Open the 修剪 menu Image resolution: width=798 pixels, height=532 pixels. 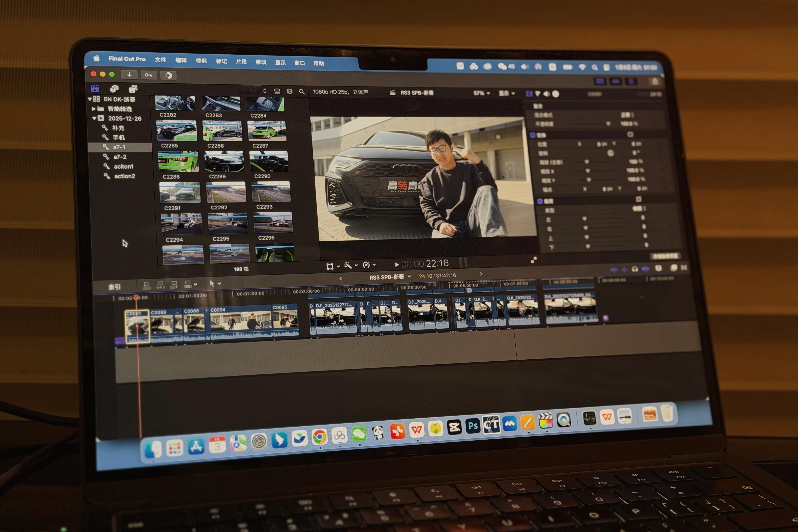pos(201,61)
